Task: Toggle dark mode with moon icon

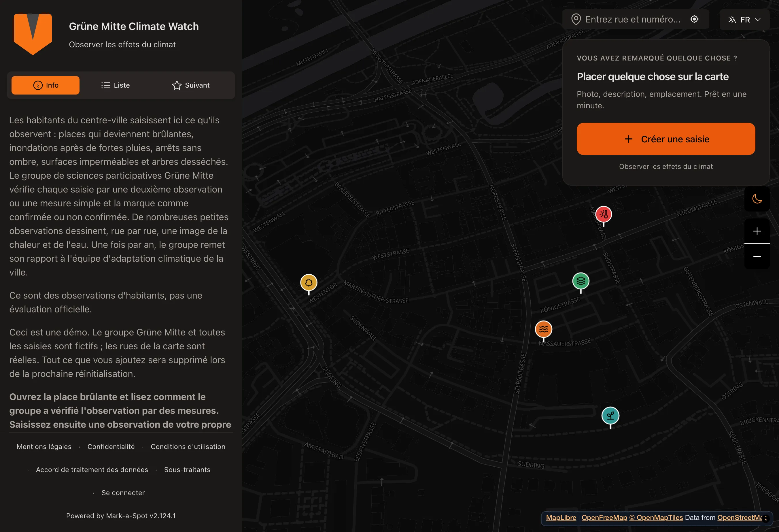Action: pos(757,199)
